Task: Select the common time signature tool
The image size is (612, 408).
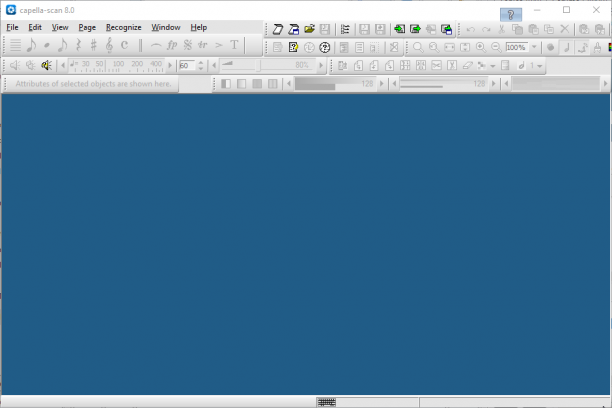Action: tap(124, 45)
